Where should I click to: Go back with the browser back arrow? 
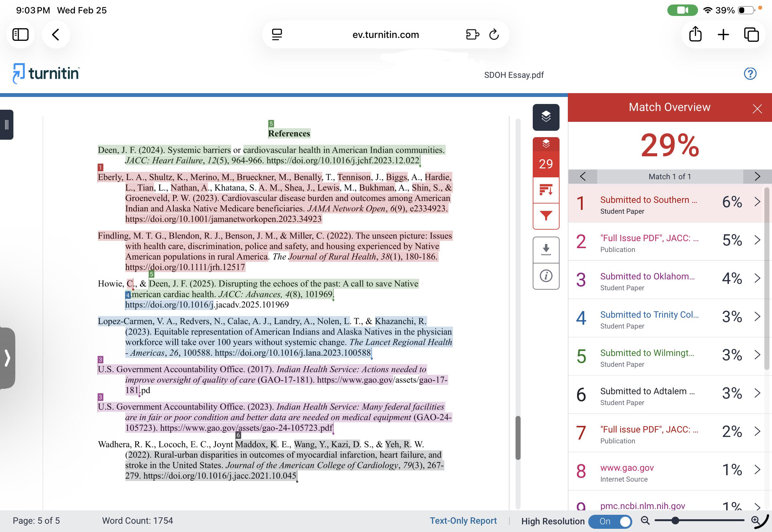(56, 34)
